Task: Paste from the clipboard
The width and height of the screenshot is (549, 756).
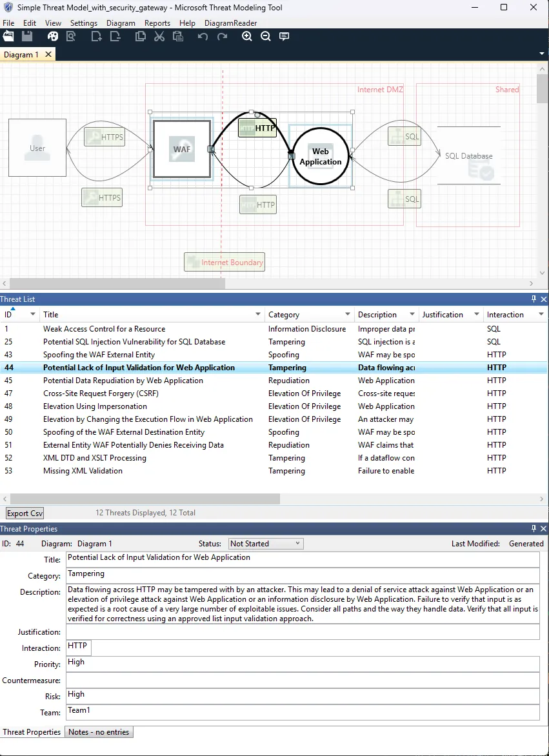Action: [178, 36]
